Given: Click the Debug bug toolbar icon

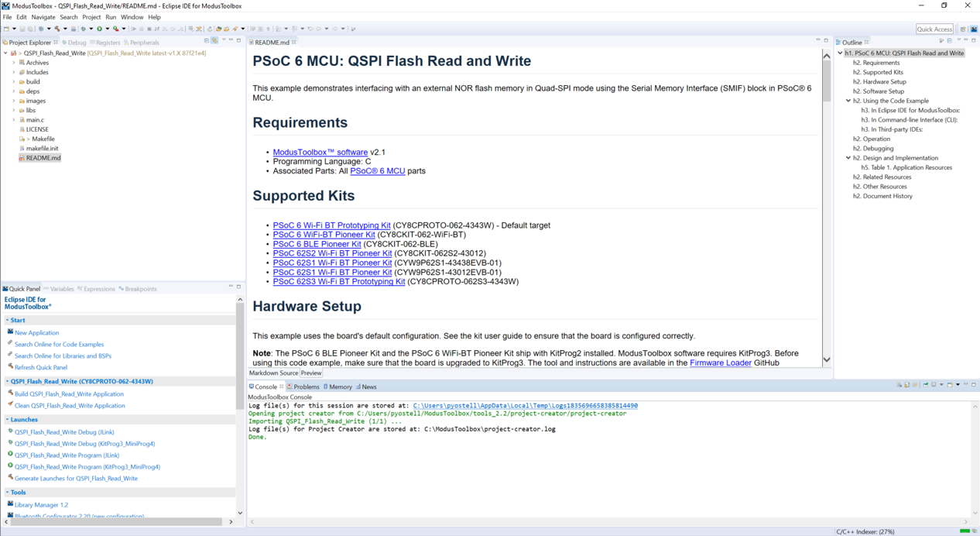Looking at the screenshot, I should [83, 29].
